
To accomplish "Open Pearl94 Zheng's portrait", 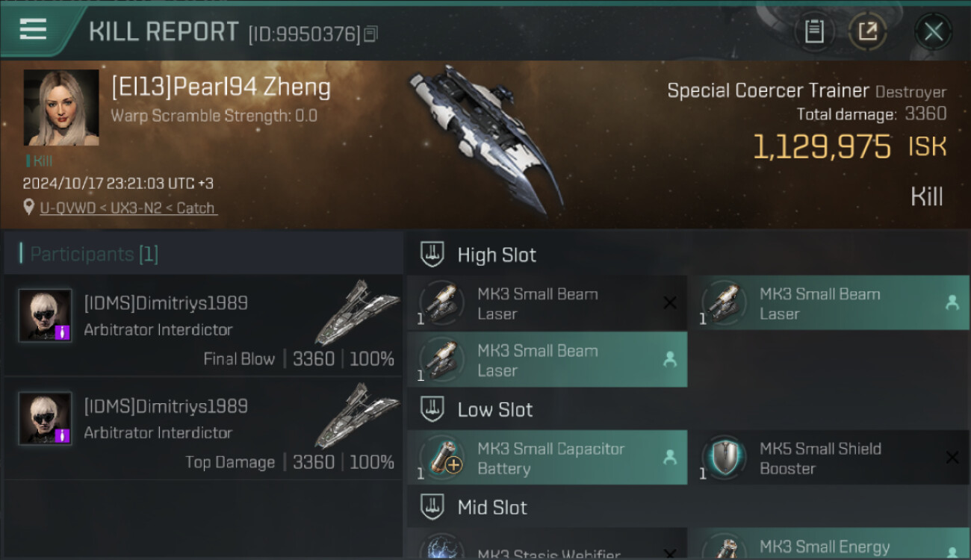I will coord(61,108).
